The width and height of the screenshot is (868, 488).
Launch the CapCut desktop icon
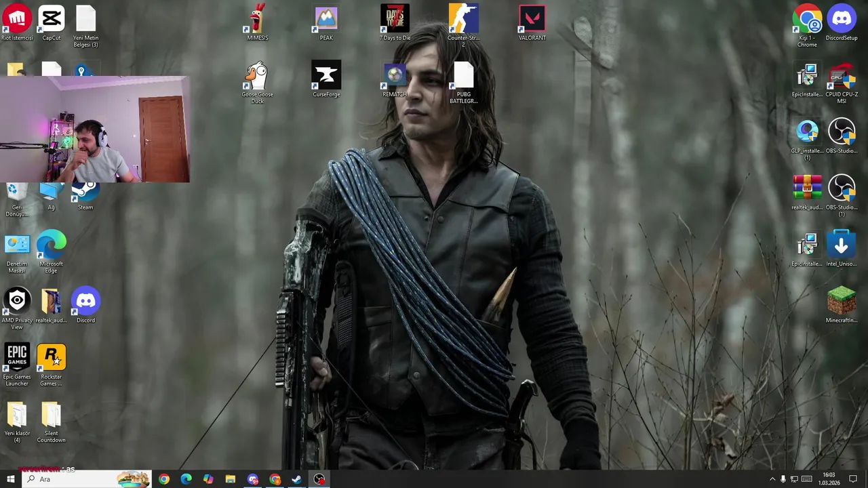pyautogui.click(x=52, y=22)
